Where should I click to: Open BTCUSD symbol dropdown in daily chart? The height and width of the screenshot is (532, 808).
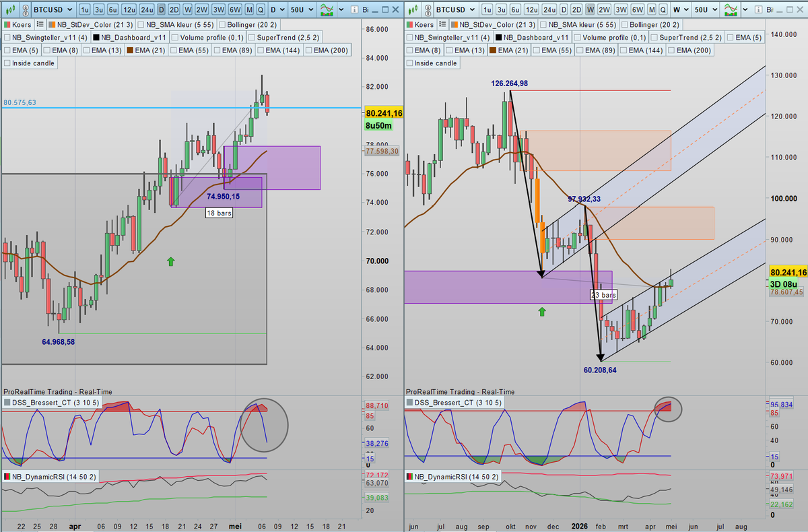pos(53,10)
